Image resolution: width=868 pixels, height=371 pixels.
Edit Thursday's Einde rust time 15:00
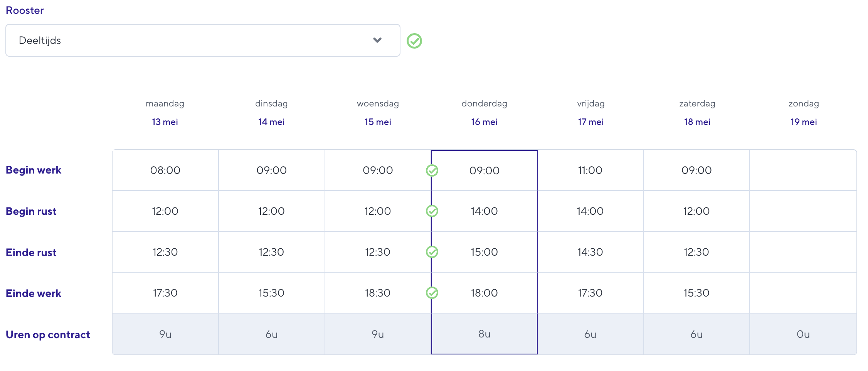coord(484,252)
